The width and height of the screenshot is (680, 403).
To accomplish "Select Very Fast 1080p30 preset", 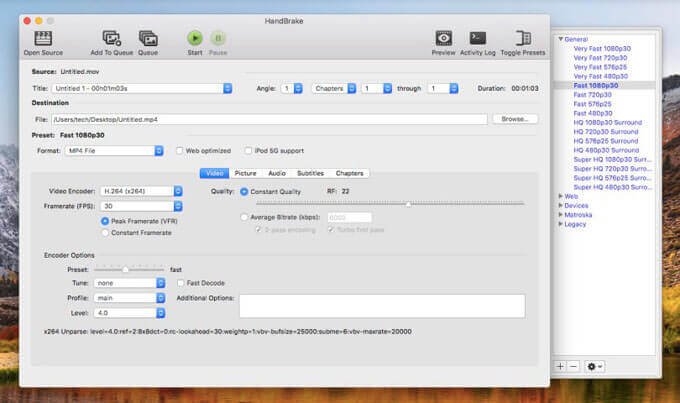I will pyautogui.click(x=602, y=49).
